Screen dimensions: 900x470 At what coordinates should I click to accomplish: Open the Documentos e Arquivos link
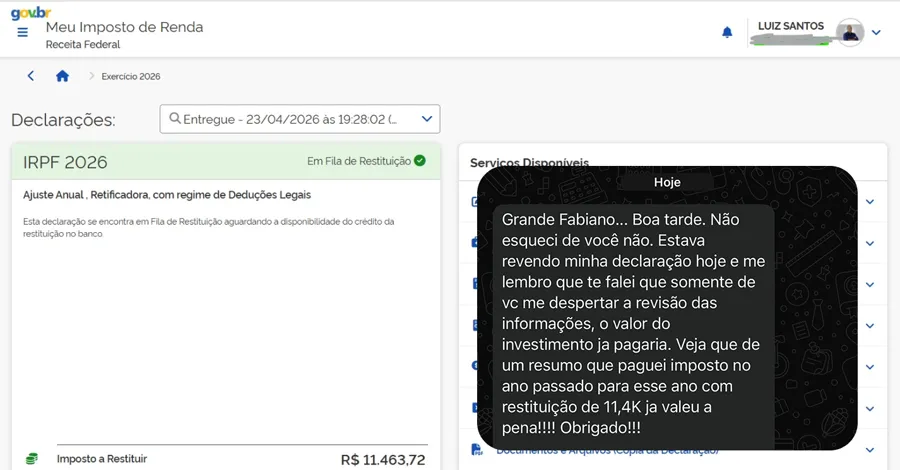[607, 451]
